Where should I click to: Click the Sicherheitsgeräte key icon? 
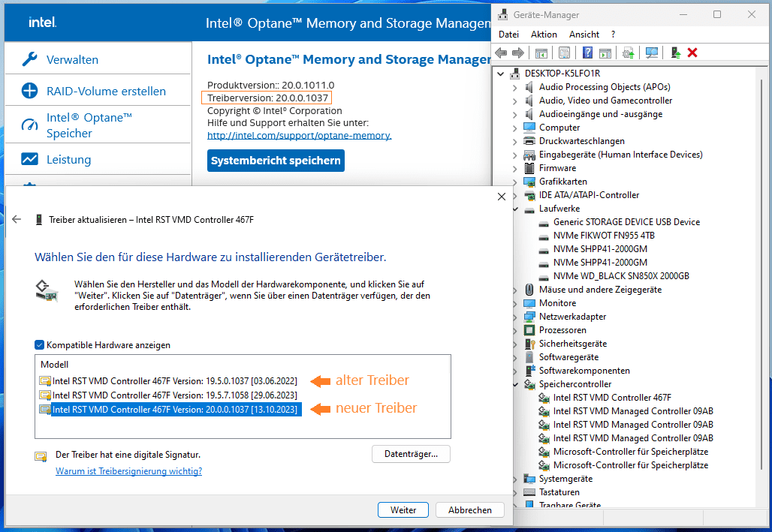529,344
